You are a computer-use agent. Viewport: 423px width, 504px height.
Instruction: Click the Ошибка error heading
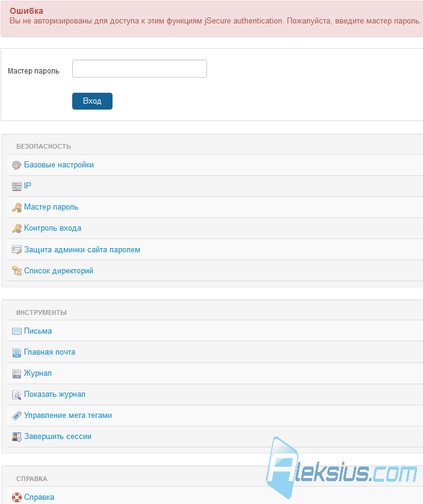[x=26, y=11]
